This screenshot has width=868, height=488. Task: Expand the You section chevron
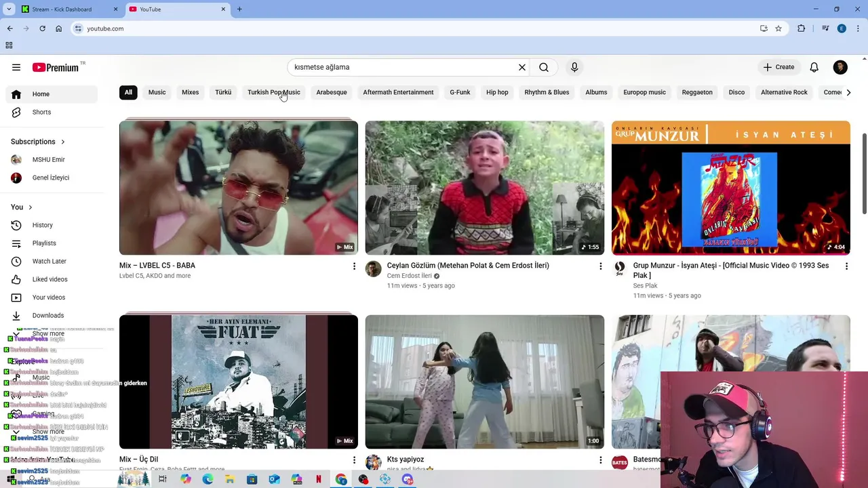tap(30, 207)
